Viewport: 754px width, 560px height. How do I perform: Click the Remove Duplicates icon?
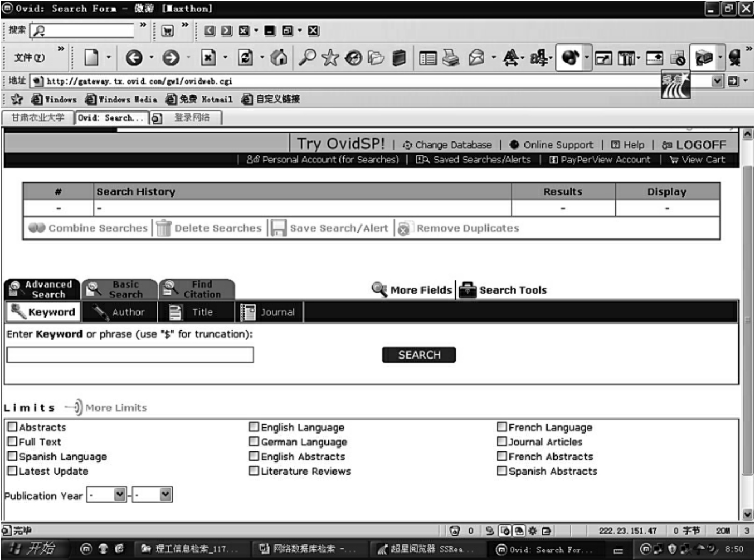[404, 228]
